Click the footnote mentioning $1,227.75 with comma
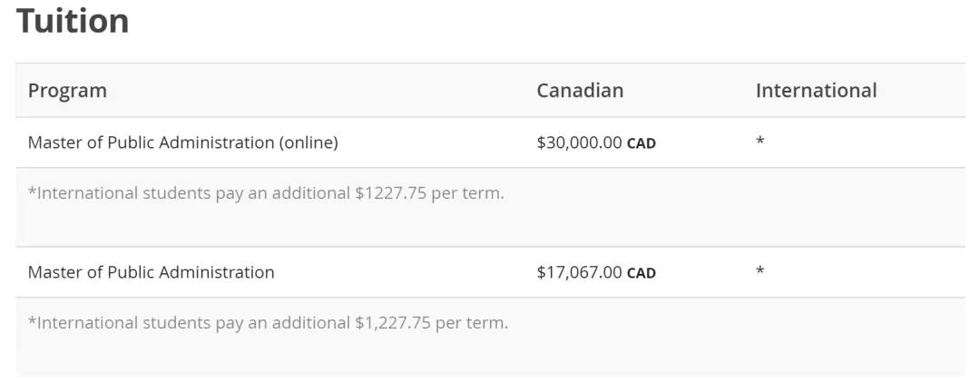This screenshot has width=980, height=382. [268, 322]
